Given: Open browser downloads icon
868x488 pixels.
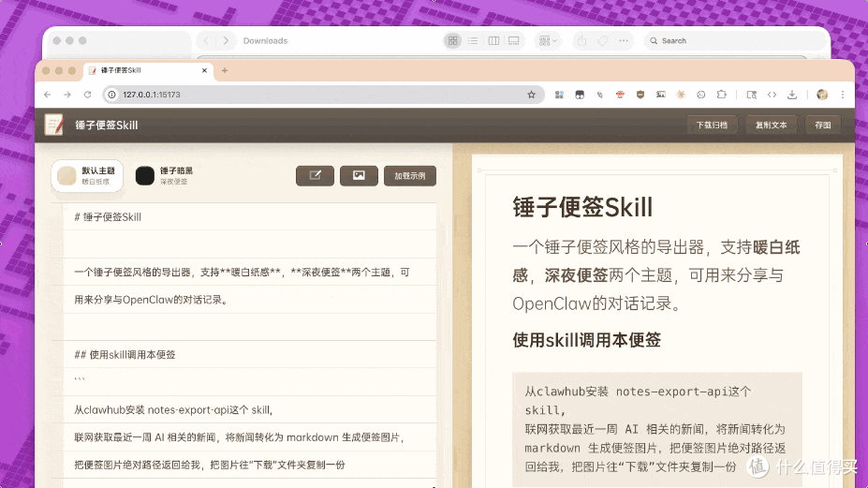Looking at the screenshot, I should [792, 95].
